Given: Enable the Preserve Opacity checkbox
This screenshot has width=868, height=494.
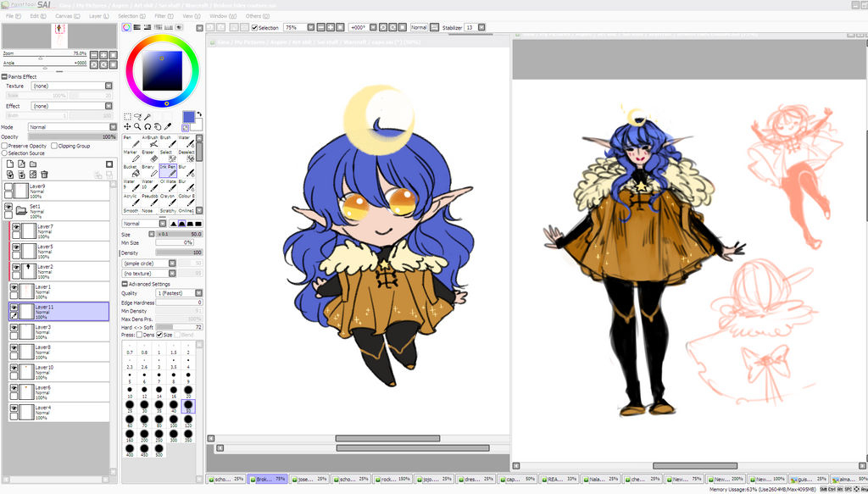Looking at the screenshot, I should point(4,146).
